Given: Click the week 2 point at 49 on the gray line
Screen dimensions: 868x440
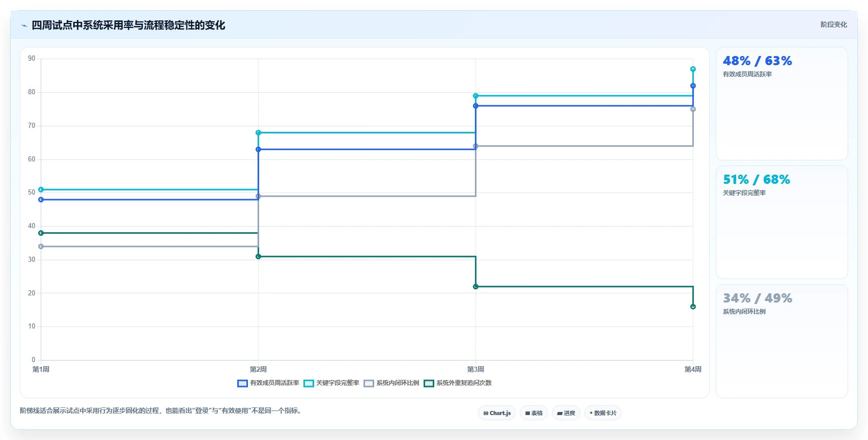Looking at the screenshot, I should coord(258,196).
